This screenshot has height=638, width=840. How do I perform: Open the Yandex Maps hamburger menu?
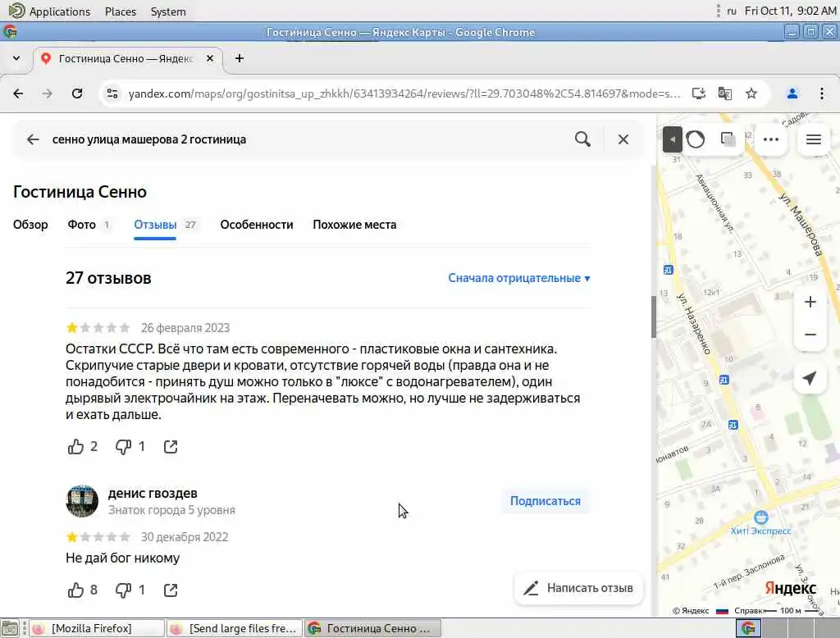pos(813,139)
